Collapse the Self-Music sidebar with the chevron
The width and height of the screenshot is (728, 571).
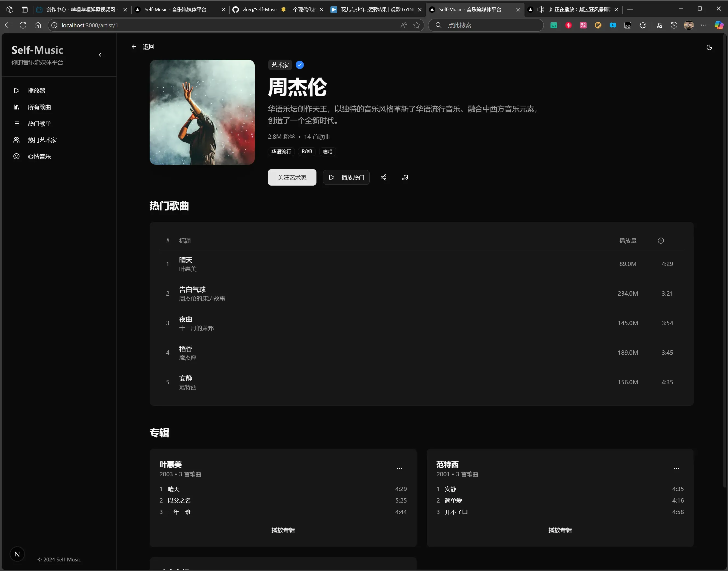[100, 55]
